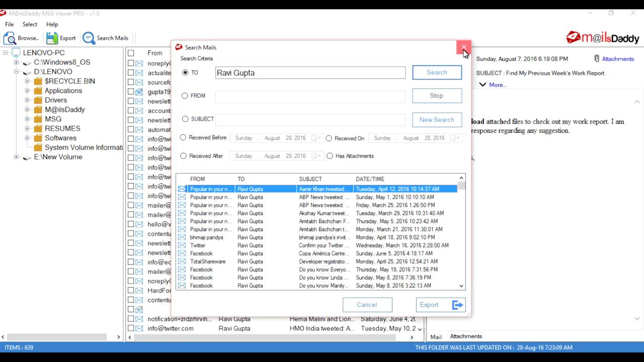Collapse the D:\LENOVO tree node
Image resolution: width=644 pixels, height=362 pixels.
click(16, 72)
